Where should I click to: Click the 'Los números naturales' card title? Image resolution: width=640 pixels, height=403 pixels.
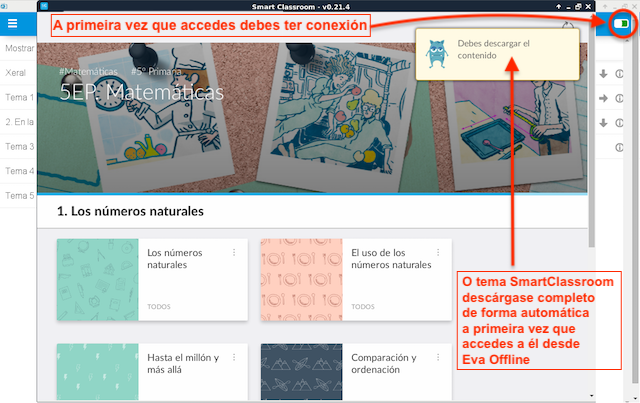175,259
